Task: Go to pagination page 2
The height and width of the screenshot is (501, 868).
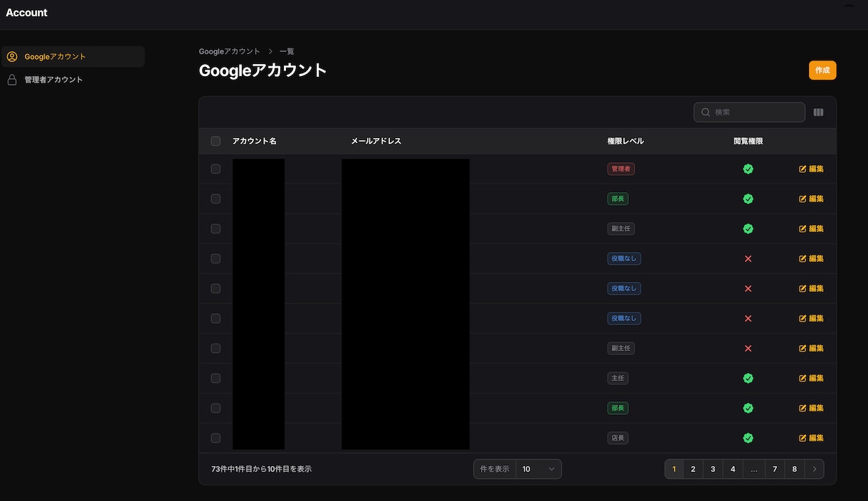Action: 693,469
